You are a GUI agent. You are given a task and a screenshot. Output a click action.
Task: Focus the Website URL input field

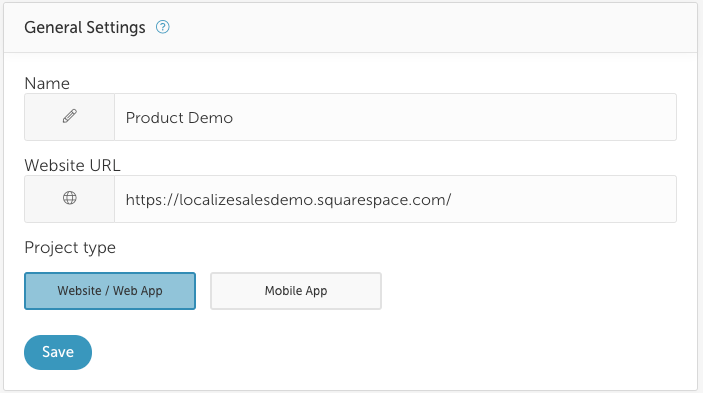coord(395,199)
